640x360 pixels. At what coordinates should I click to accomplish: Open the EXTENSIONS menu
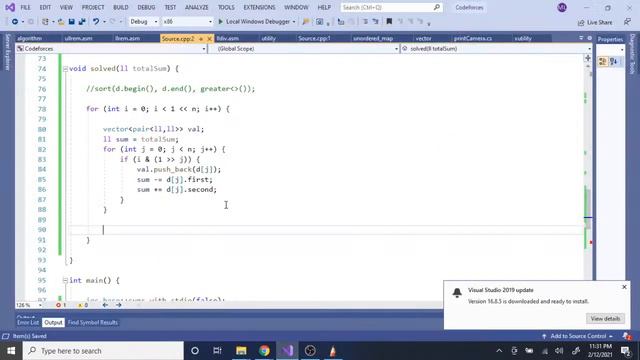259,7
